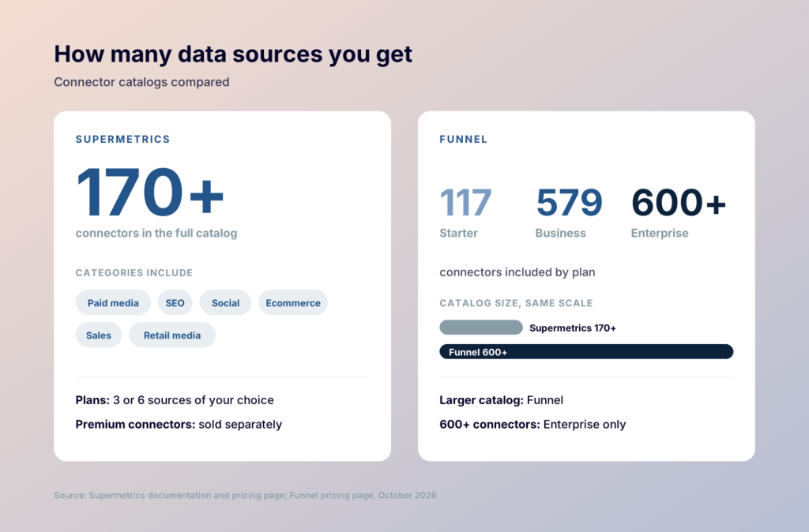Click '600+ connectors: Enterprise only' line
This screenshot has height=532, width=809.
(532, 425)
